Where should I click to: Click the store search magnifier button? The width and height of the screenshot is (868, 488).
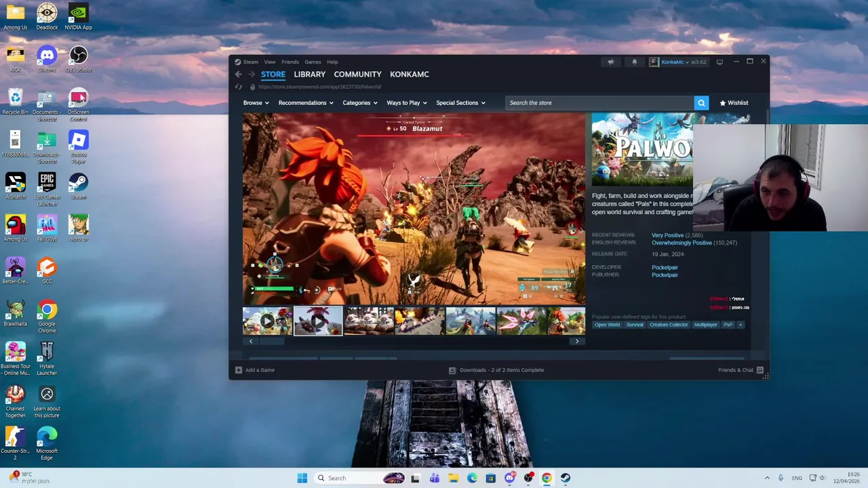[701, 103]
